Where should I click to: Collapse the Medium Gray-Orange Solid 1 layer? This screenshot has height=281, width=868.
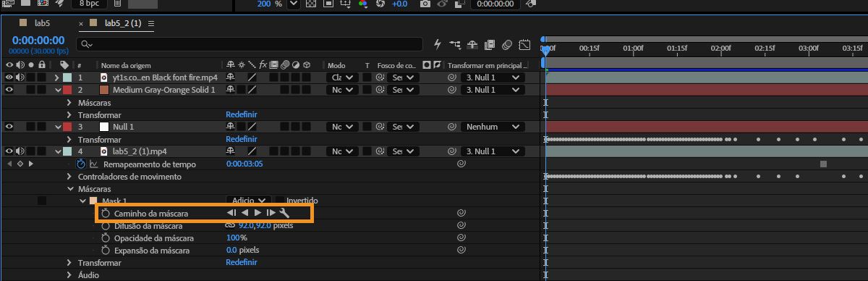(58, 90)
